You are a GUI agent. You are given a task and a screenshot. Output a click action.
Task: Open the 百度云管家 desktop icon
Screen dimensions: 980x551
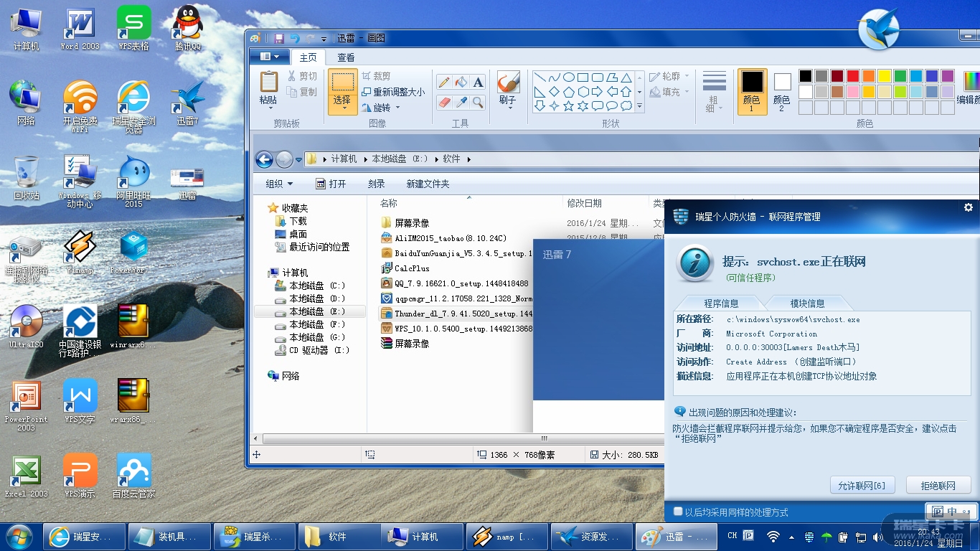(x=133, y=476)
